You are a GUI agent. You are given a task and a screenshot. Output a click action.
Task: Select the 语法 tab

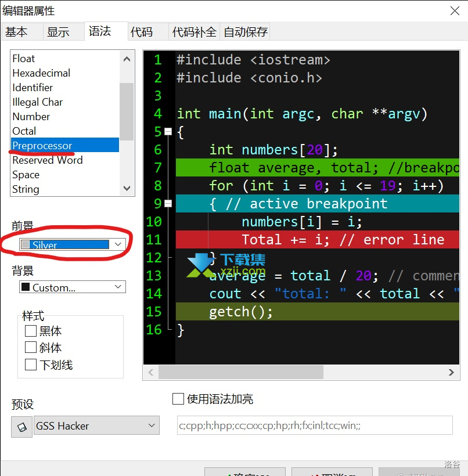(x=106, y=31)
